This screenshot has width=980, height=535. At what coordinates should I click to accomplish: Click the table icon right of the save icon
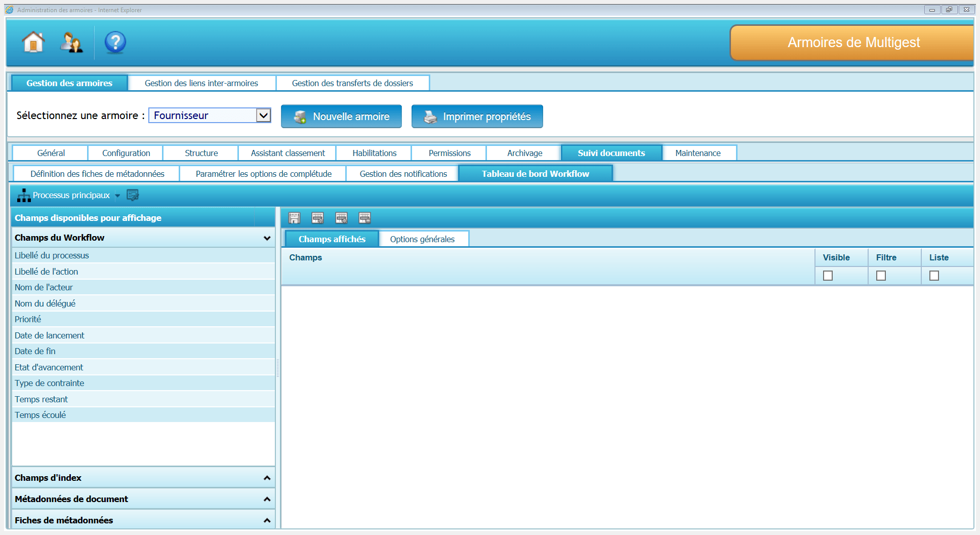[317, 218]
